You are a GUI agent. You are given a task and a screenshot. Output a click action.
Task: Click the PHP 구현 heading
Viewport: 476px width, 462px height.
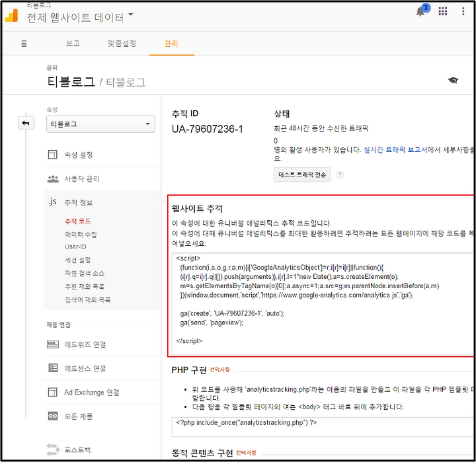click(x=189, y=369)
